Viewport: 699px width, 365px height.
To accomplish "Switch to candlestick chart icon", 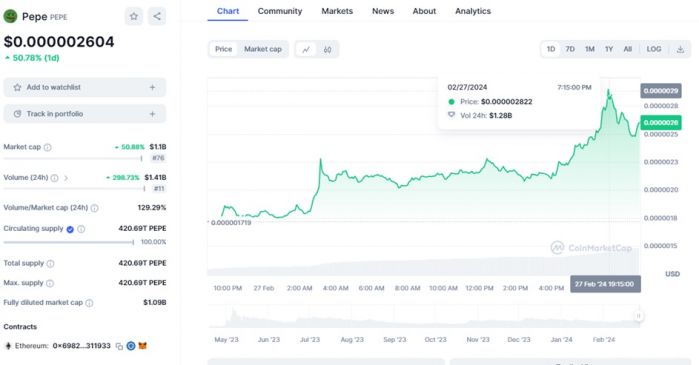I will coord(328,49).
